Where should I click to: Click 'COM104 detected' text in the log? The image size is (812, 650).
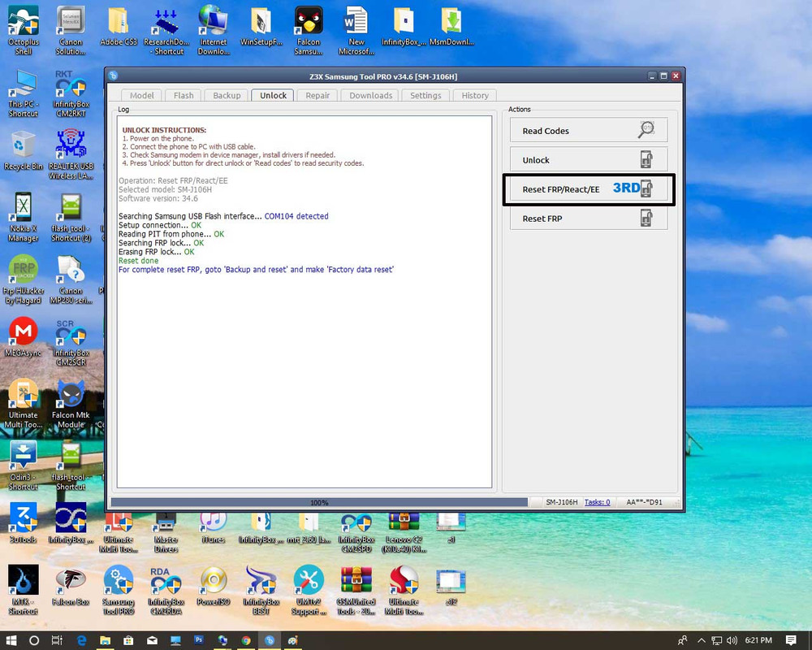tap(296, 216)
